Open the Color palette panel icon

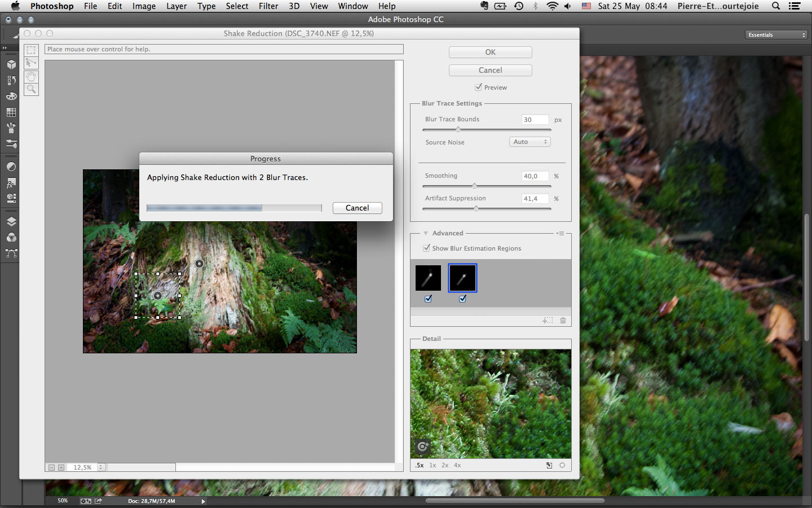coord(11,97)
